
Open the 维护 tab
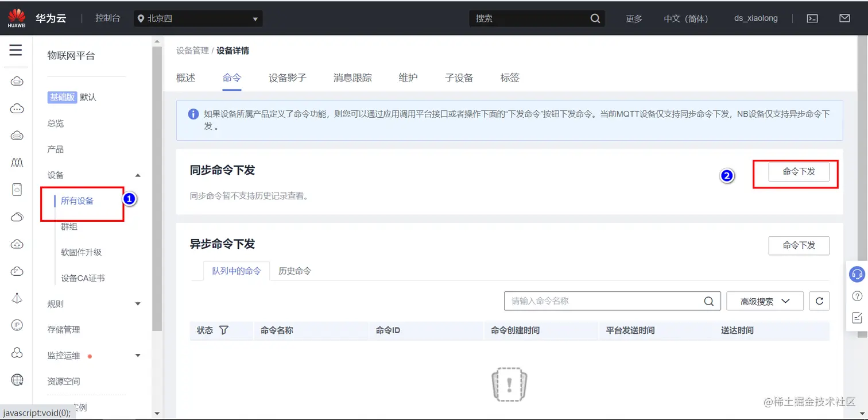click(x=408, y=78)
